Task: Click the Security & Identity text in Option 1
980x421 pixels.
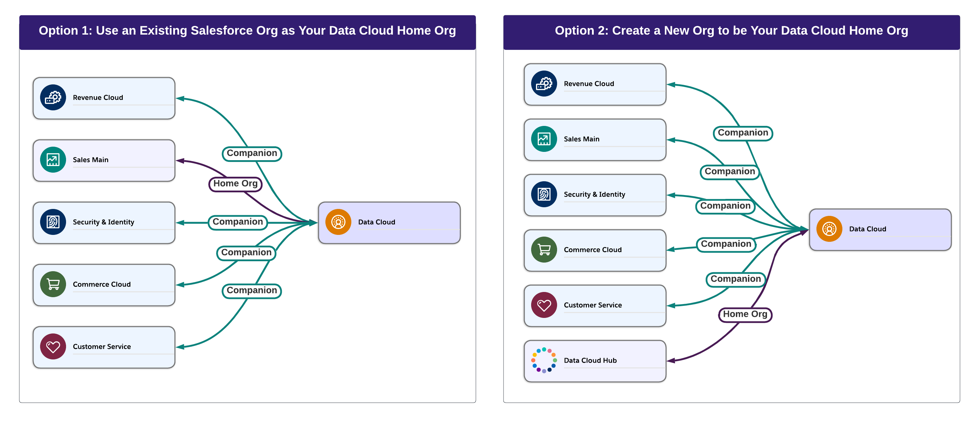Action: (103, 222)
